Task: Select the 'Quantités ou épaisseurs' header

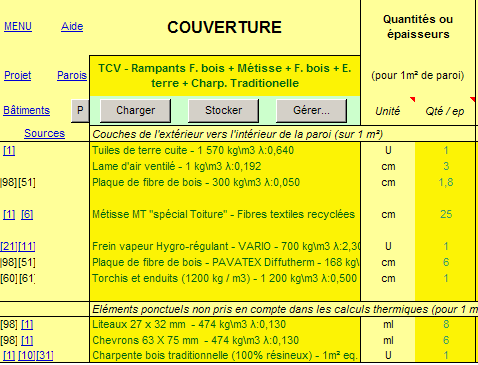Action: [418, 27]
